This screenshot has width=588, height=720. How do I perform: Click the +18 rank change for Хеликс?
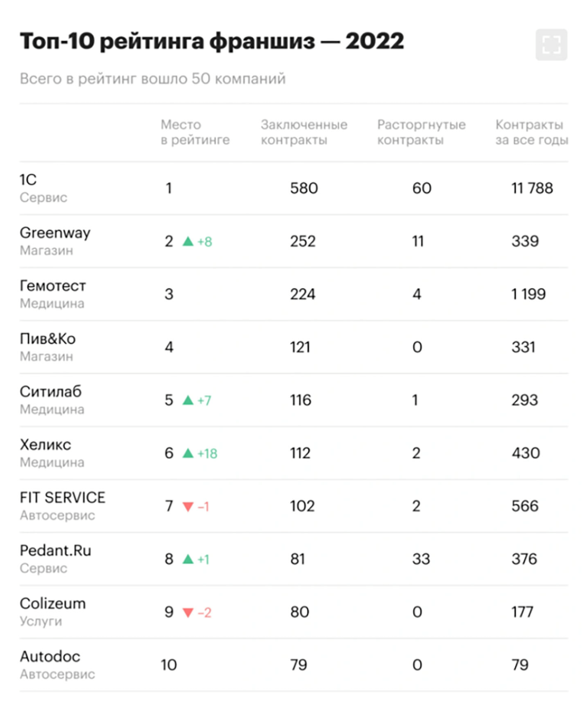[208, 453]
